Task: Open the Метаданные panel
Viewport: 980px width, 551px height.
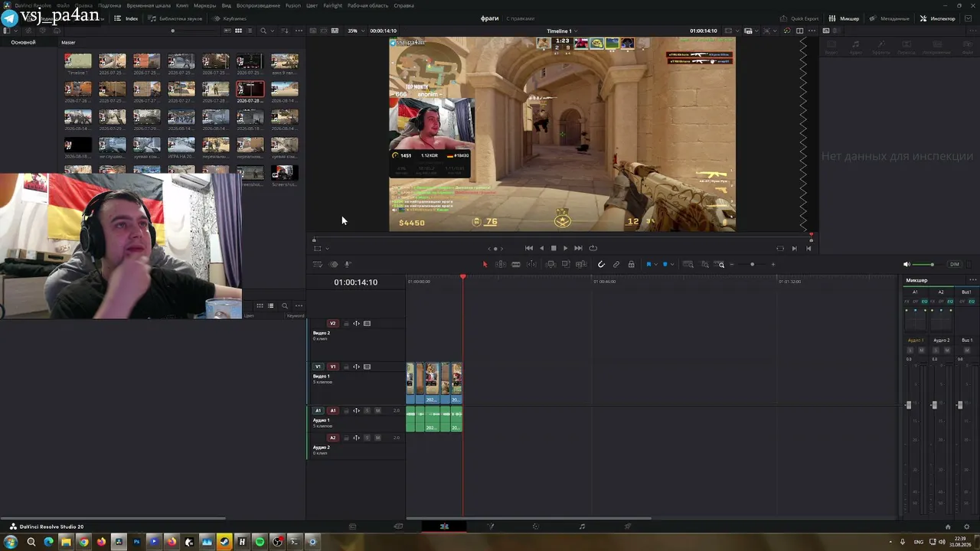Action: [889, 18]
